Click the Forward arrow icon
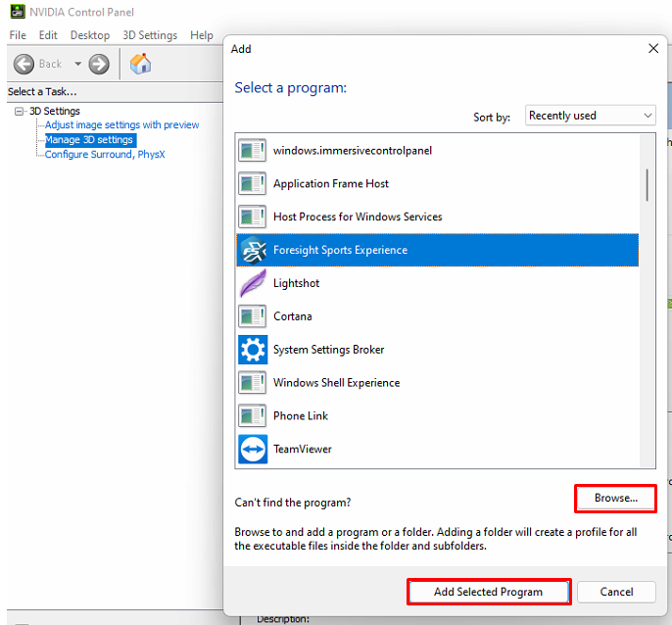The image size is (672, 625). [99, 65]
